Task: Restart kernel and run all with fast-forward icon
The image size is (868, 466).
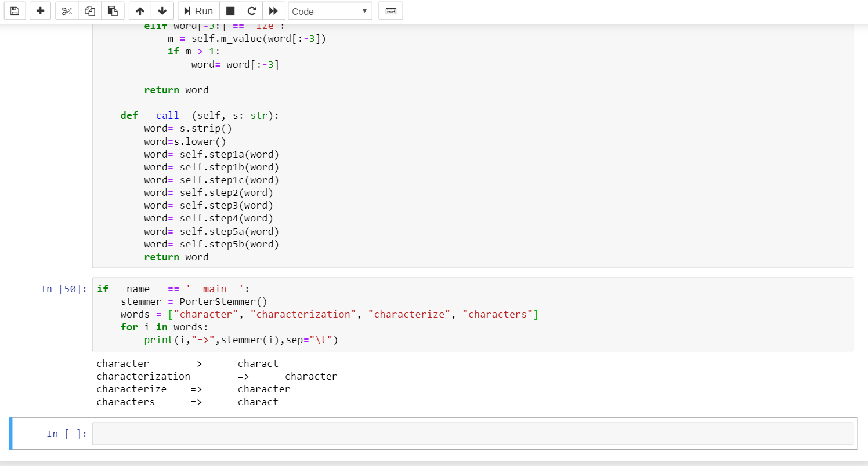Action: [x=274, y=11]
